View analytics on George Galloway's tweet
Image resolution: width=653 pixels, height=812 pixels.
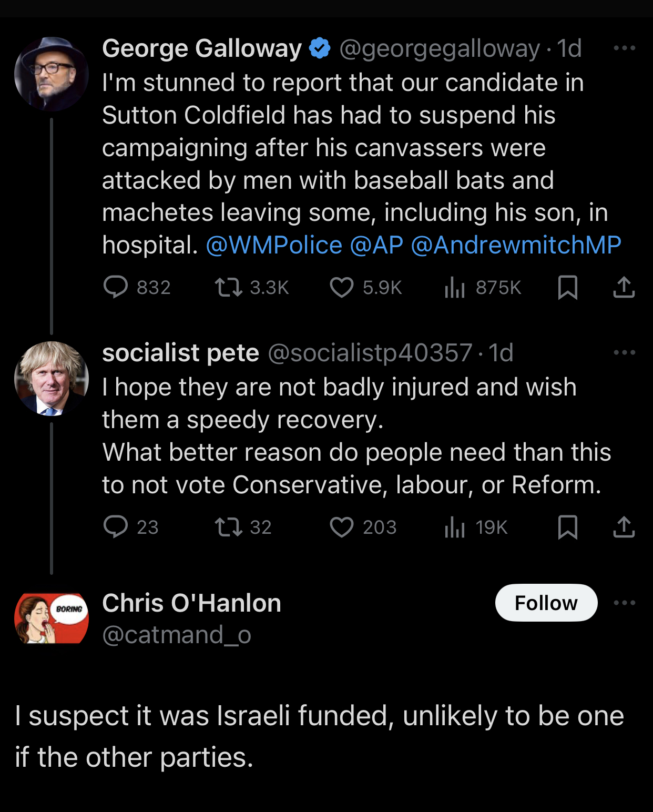(455, 287)
